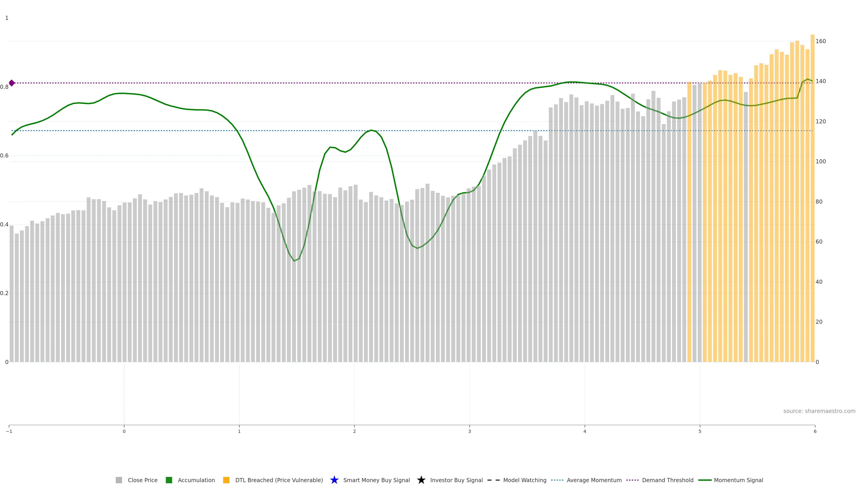
Task: Click the black Investor Buy Signal star
Action: 421,480
